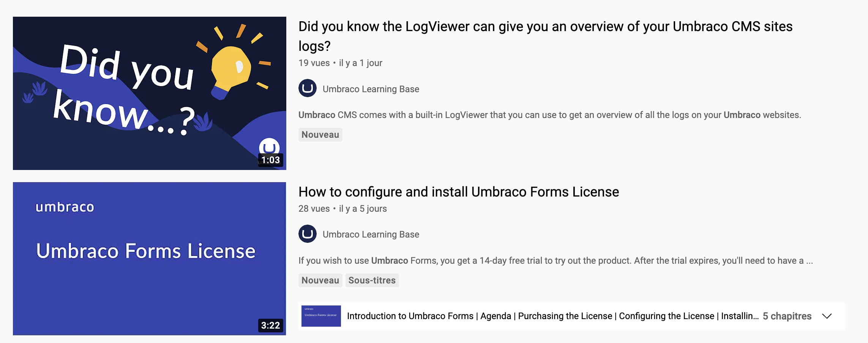Open the Umbraco Forms License video thumbnail

(149, 258)
